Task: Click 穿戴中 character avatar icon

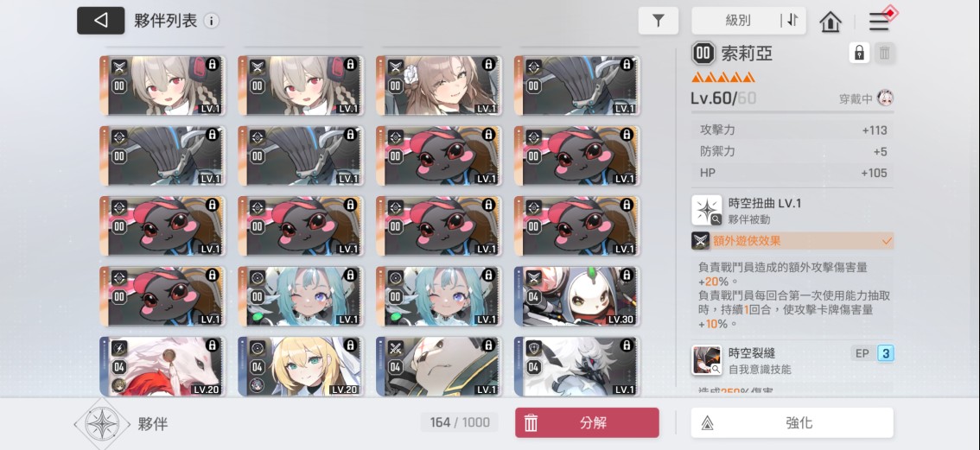Action: 885,98
